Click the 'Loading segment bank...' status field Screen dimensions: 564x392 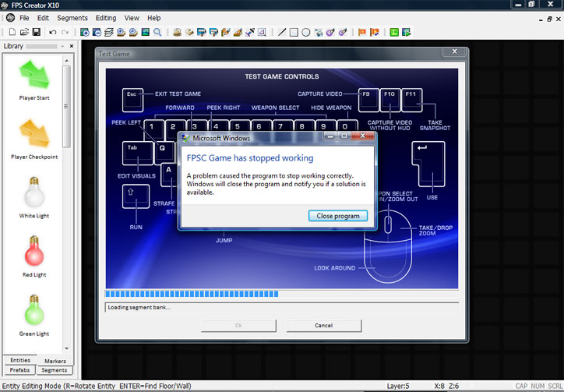(282, 307)
